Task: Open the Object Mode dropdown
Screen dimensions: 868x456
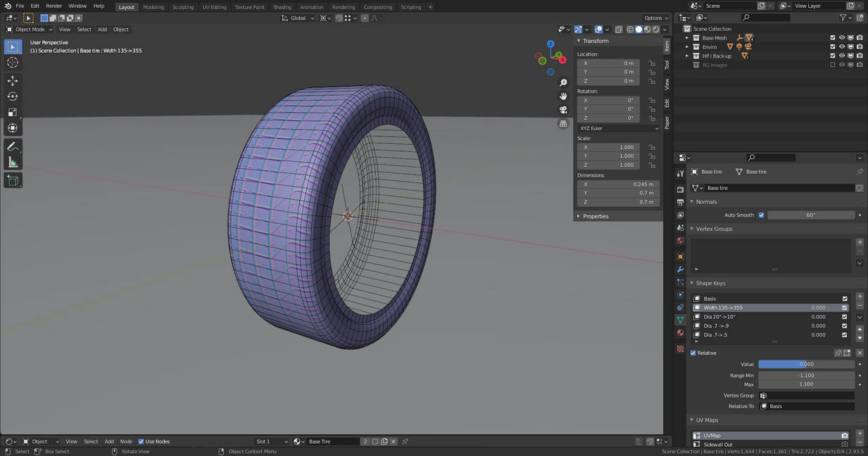Action: pyautogui.click(x=29, y=30)
